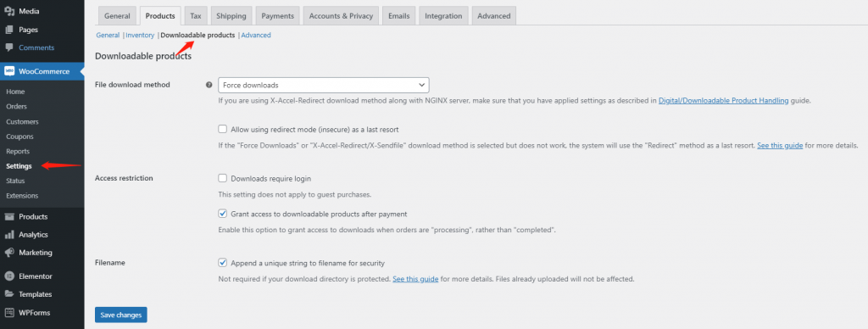This screenshot has width=868, height=329.
Task: Open the Tax tab
Action: tap(196, 16)
